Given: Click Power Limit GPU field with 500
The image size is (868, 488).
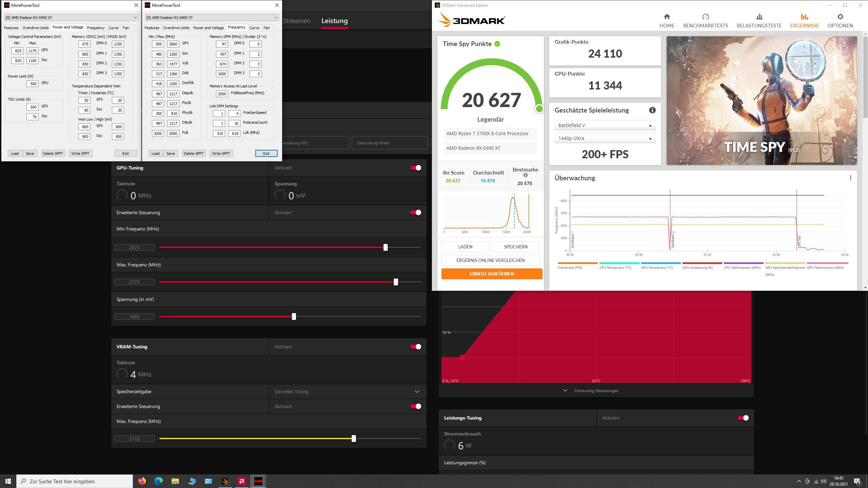Looking at the screenshot, I should pos(33,84).
